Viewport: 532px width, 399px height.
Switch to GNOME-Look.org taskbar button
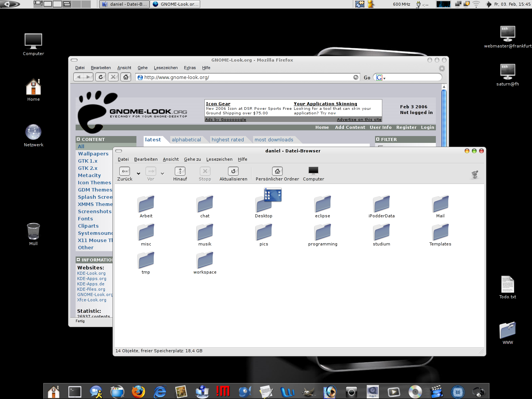click(x=175, y=4)
